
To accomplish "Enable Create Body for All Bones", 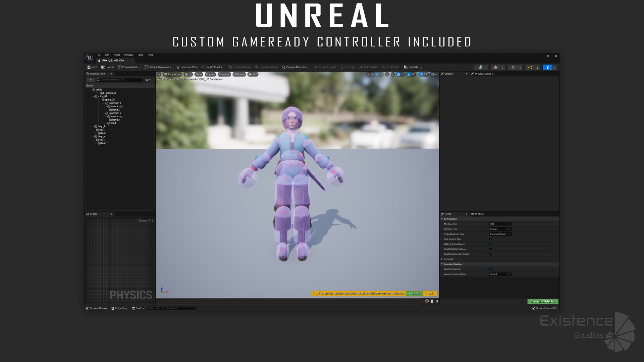I will (x=490, y=249).
